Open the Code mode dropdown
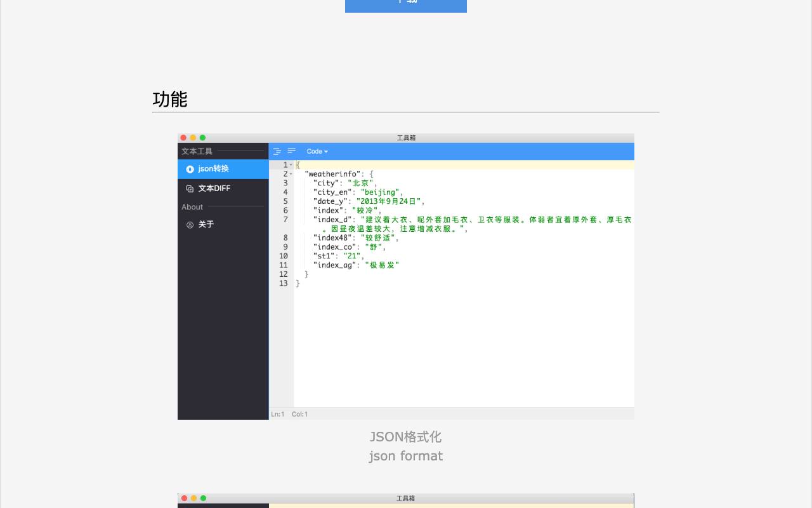The width and height of the screenshot is (812, 508). pyautogui.click(x=317, y=151)
